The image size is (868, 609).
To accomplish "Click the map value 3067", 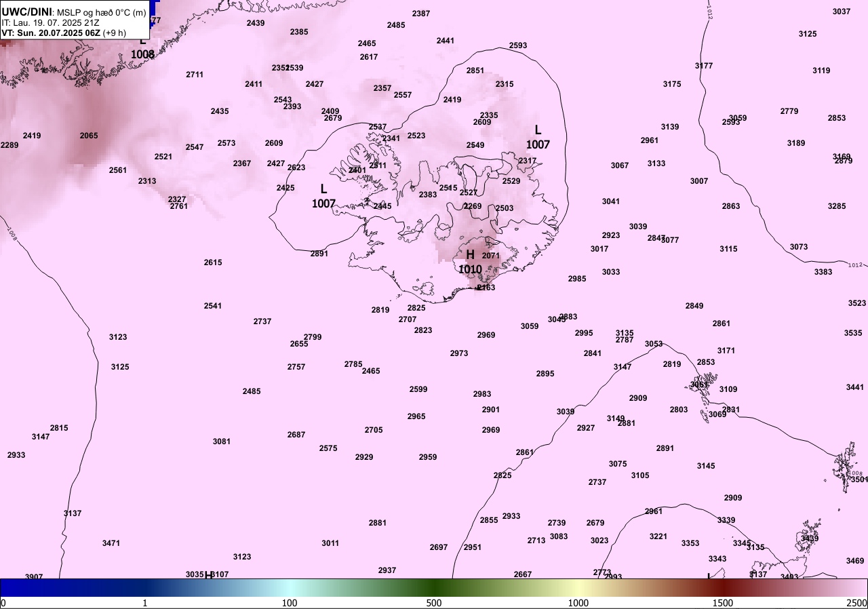I will (620, 165).
